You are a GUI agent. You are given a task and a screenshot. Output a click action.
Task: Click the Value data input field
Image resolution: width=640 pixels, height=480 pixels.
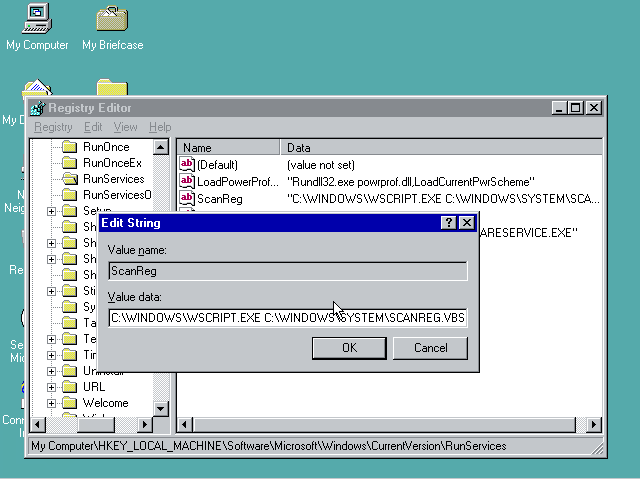tap(288, 318)
